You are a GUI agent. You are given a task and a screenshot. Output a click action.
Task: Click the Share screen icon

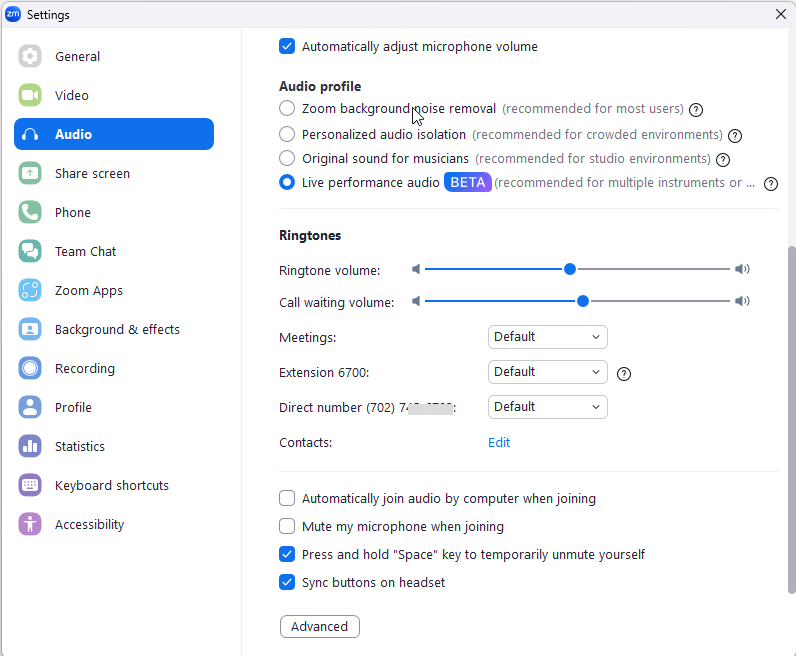pyautogui.click(x=30, y=174)
